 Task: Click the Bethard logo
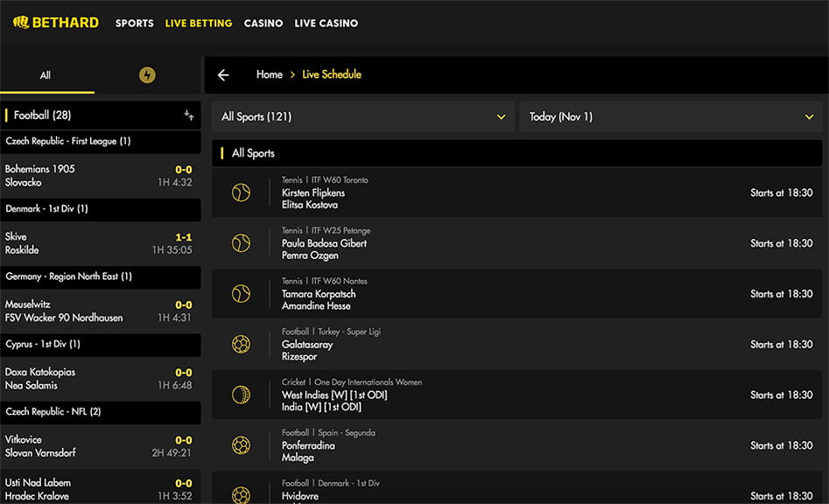point(55,23)
